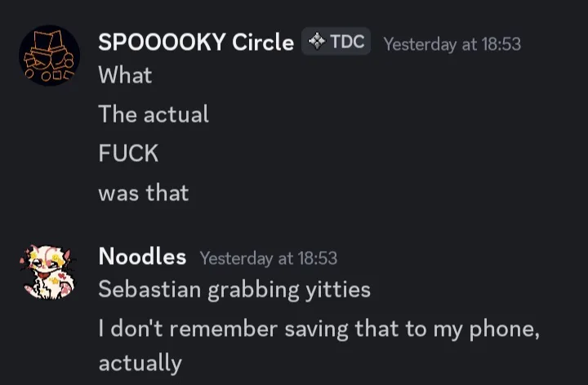The width and height of the screenshot is (588, 385).
Task: Click the TDC server tag text
Action: point(347,42)
